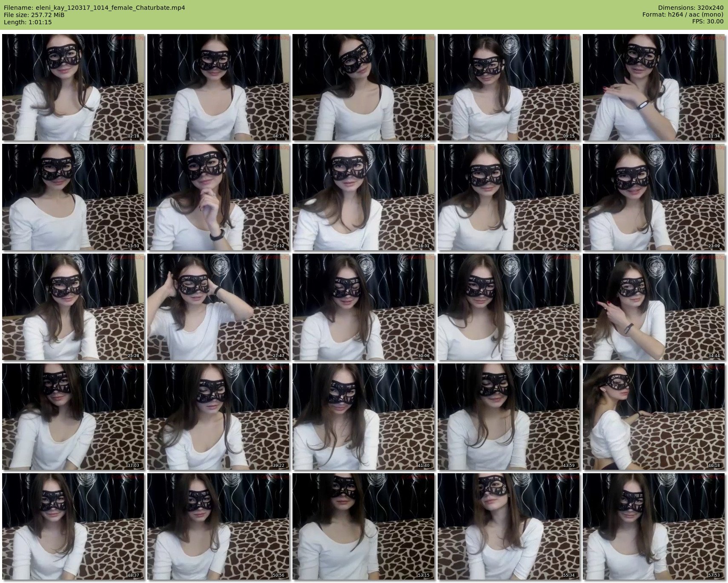Image resolution: width=728 pixels, height=583 pixels.
Task: Click the frame at 20:50
Action: [x=509, y=197]
